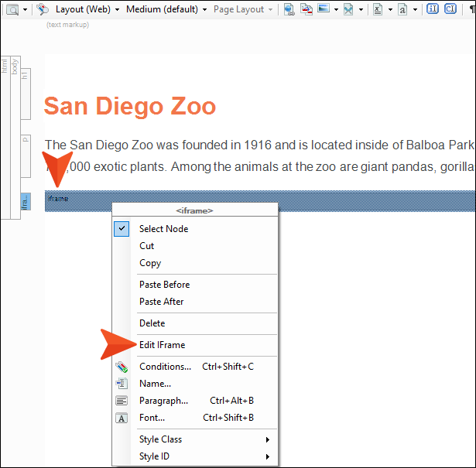
Task: Expand the arrow next to variable icon
Action: coord(390,10)
